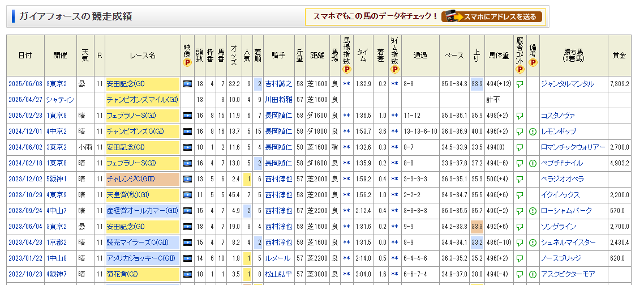Open jockey 吉村誠之 profile link
The width and height of the screenshot is (644, 285).
278,84
